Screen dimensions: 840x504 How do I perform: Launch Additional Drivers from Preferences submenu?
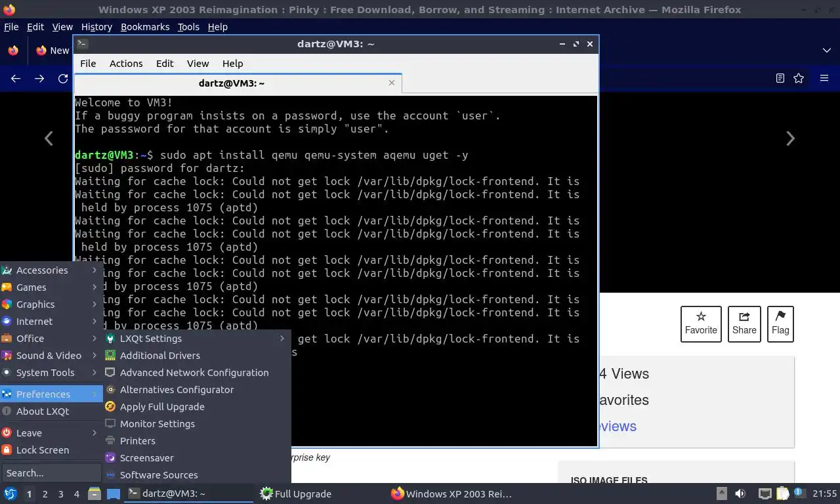click(x=197, y=356)
